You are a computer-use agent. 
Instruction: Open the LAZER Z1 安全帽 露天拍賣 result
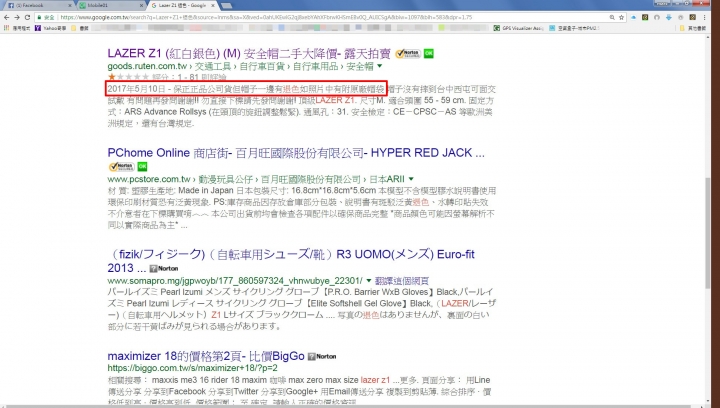(249, 54)
